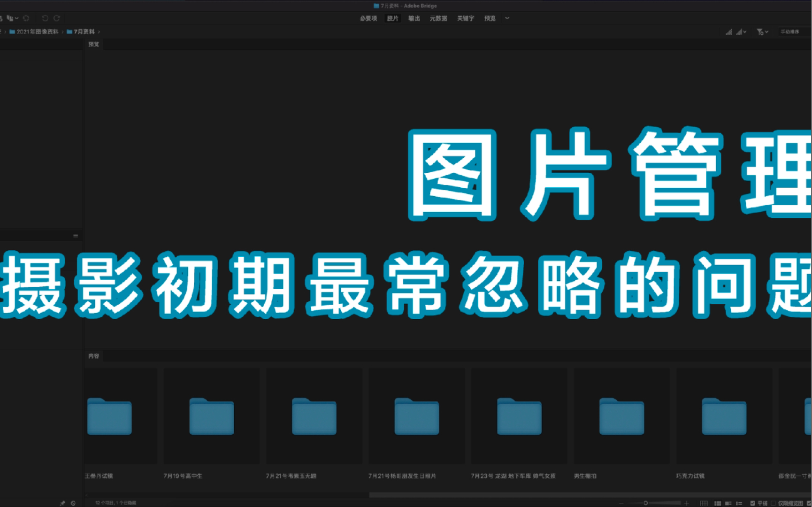Click the 男生棚拍 folder name label
The height and width of the screenshot is (507, 812).
585,476
